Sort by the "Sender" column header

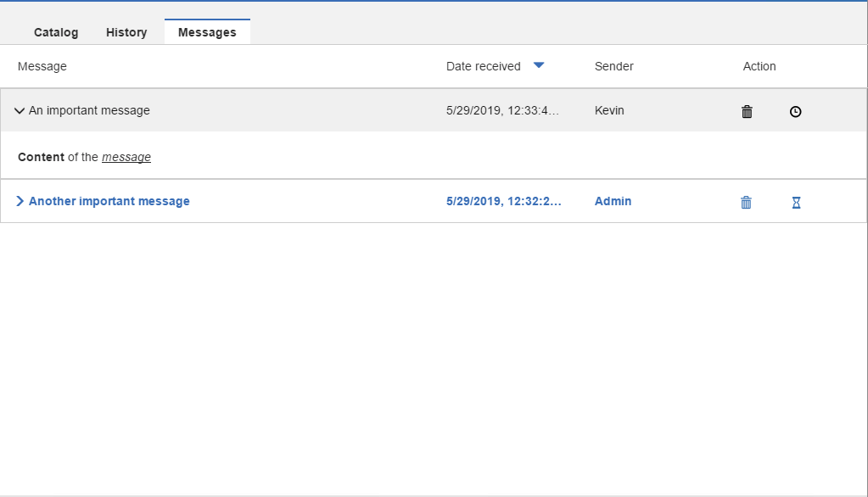coord(613,65)
